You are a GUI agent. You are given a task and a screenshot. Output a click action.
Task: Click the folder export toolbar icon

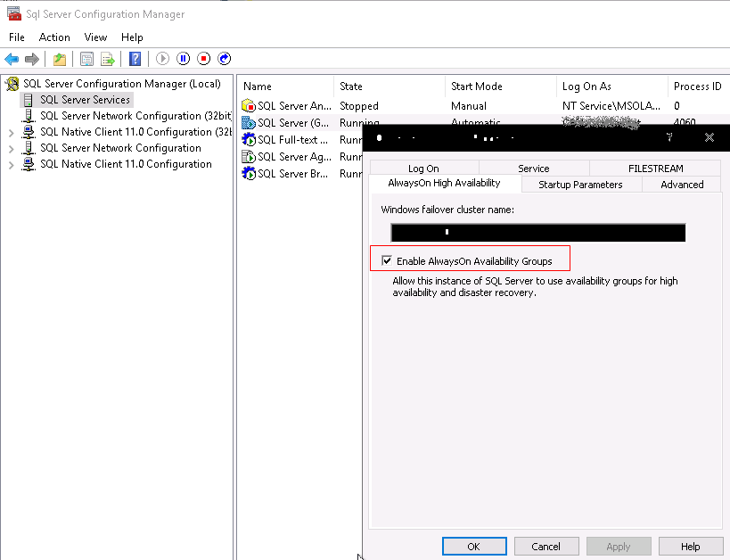59,59
